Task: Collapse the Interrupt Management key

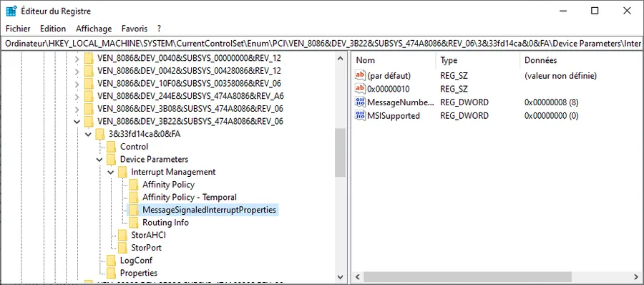Action: [x=110, y=173]
